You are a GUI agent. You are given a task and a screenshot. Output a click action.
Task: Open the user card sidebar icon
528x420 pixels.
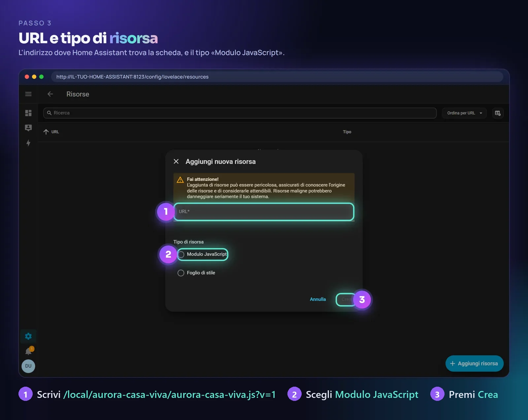28,128
